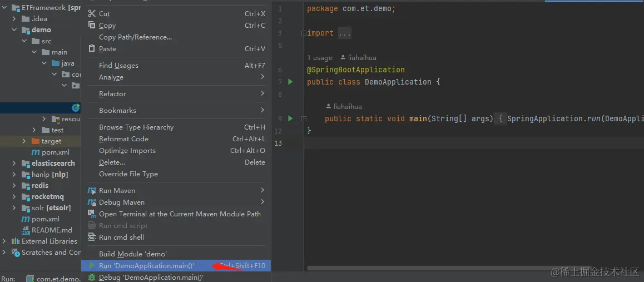This screenshot has height=282, width=644.
Task: Expand the .idea folder
Action: tap(14, 18)
